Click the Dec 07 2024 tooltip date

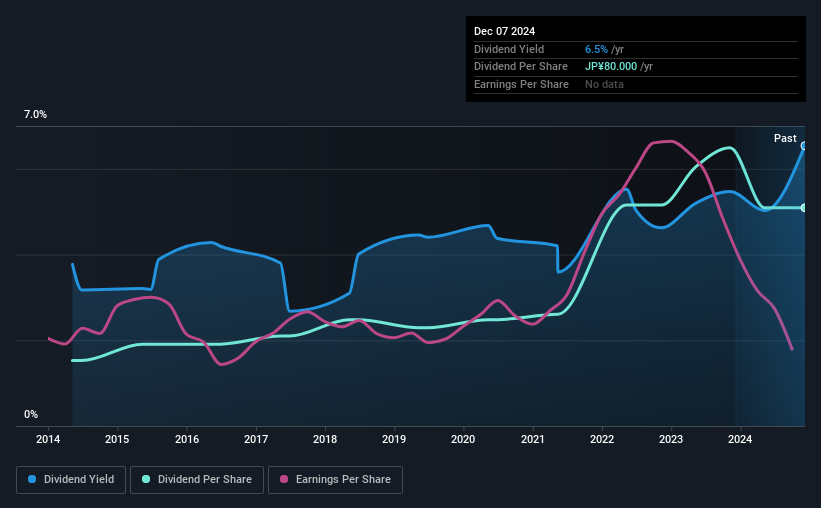[504, 31]
